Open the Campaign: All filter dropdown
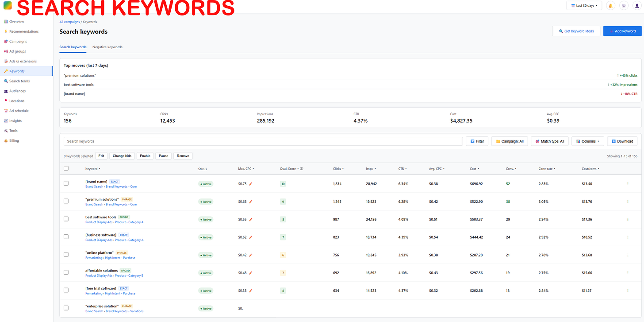 (x=510, y=141)
